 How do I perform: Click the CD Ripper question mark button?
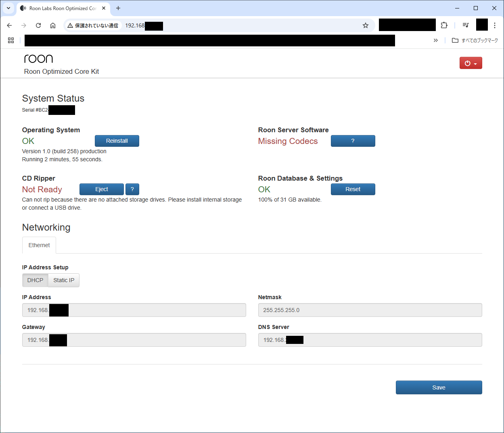click(132, 189)
